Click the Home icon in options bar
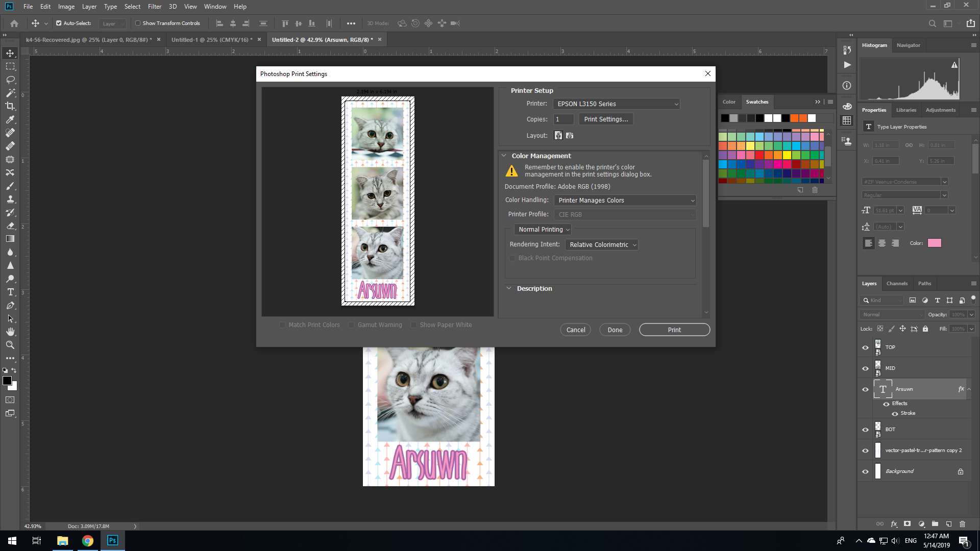This screenshot has width=980, height=551. coord(14,23)
